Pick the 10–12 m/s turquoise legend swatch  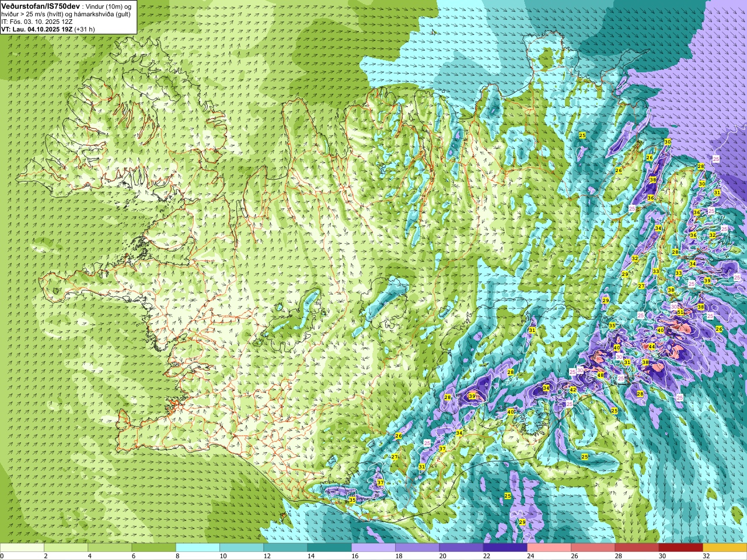click(242, 548)
